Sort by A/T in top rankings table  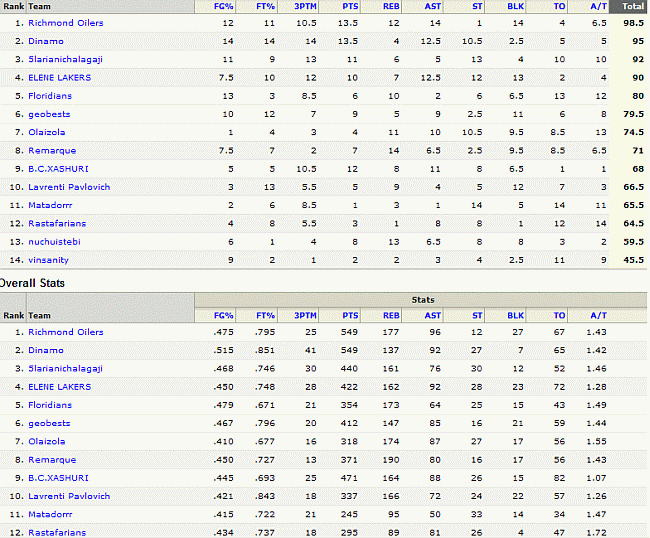pos(598,6)
